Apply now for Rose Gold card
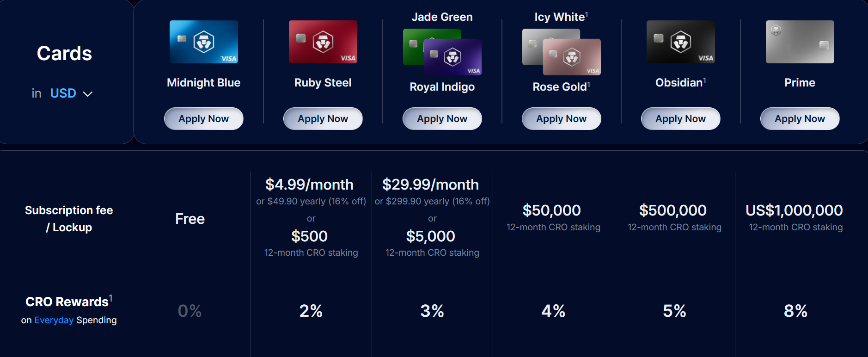868x357 pixels. click(562, 119)
